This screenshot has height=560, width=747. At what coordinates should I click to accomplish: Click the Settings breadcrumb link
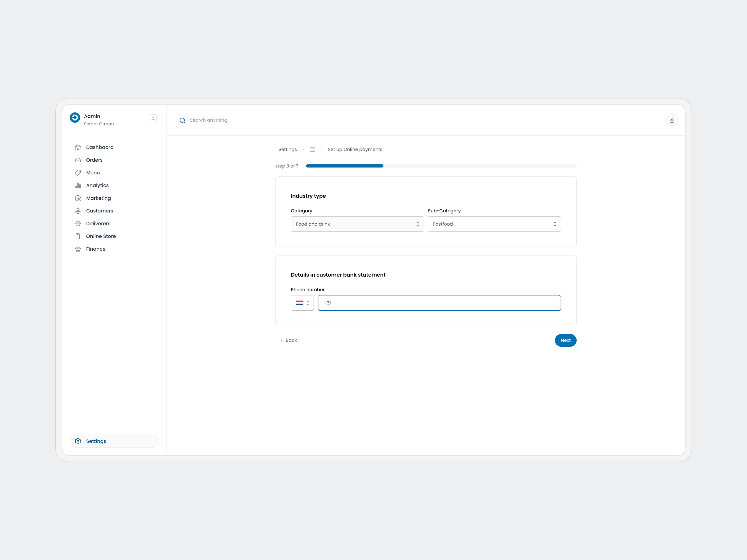click(287, 149)
